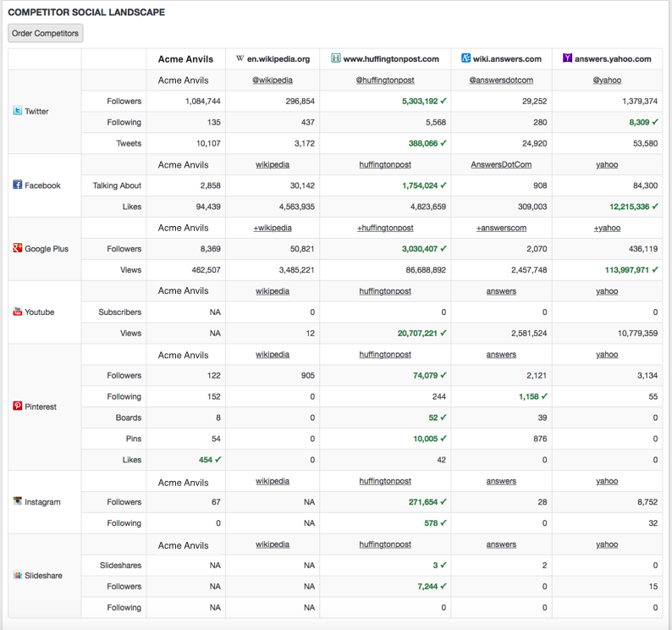Click the Talking About row label
The width and height of the screenshot is (672, 630).
[117, 185]
